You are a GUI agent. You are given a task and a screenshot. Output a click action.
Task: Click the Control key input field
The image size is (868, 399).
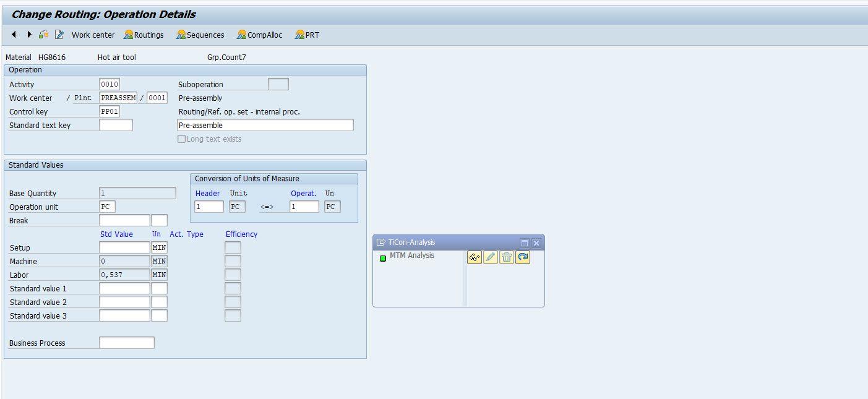tap(110, 112)
